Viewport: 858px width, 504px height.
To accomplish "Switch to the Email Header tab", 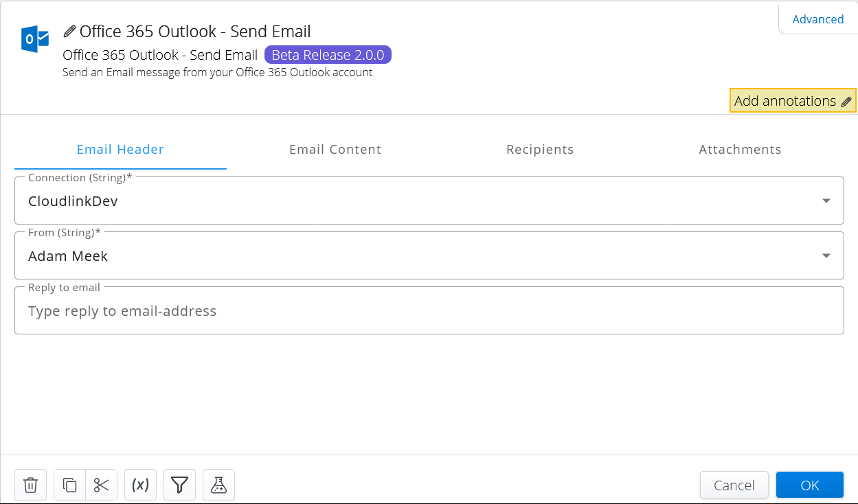I will tap(120, 149).
